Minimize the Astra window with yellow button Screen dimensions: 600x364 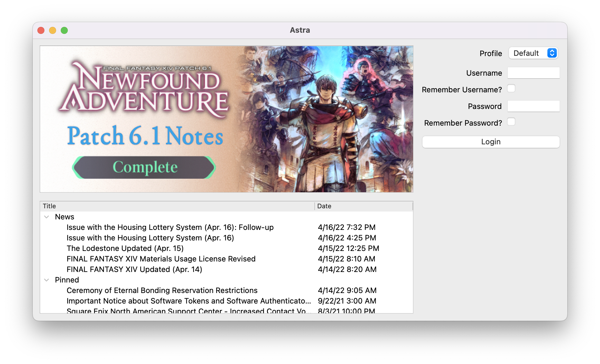tap(53, 30)
